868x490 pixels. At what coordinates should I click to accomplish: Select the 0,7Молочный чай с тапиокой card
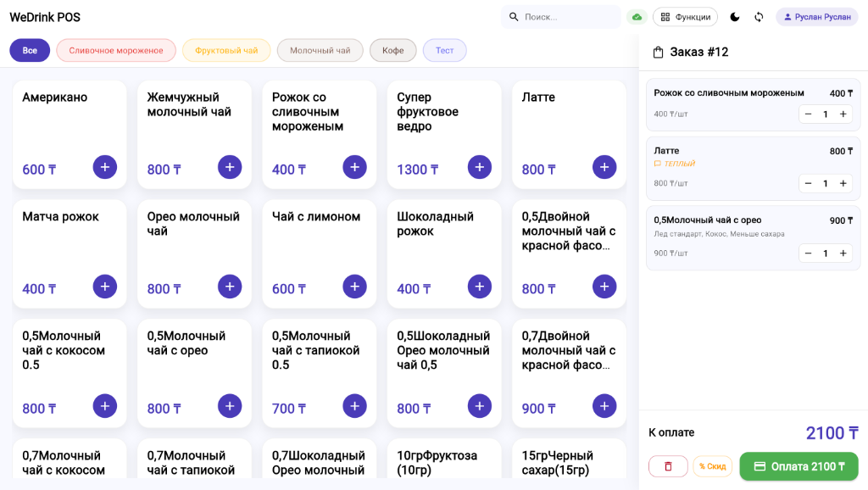tap(194, 459)
